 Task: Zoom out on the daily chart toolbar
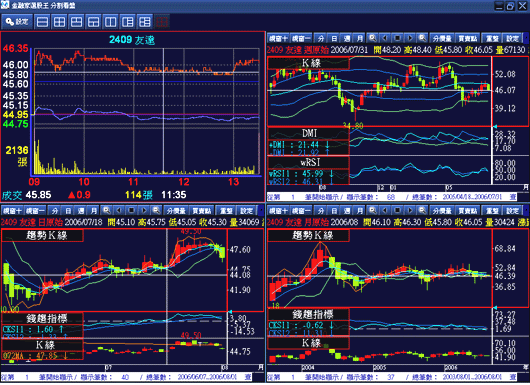[x=156, y=211]
